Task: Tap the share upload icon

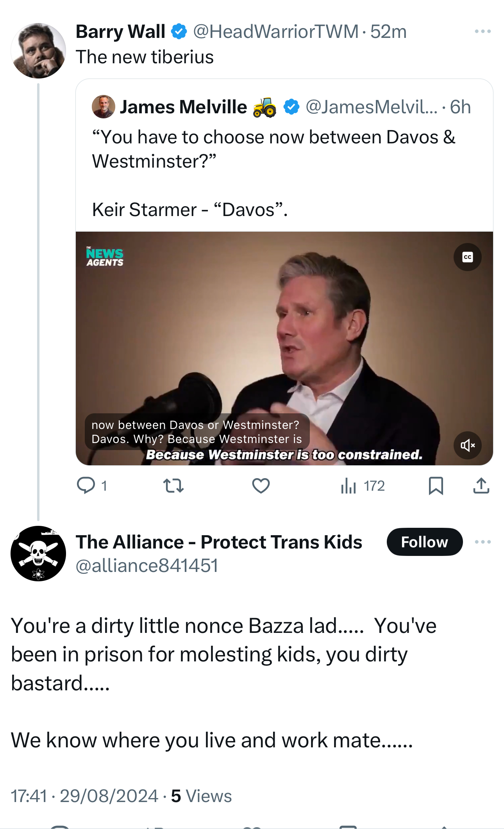Action: click(481, 486)
